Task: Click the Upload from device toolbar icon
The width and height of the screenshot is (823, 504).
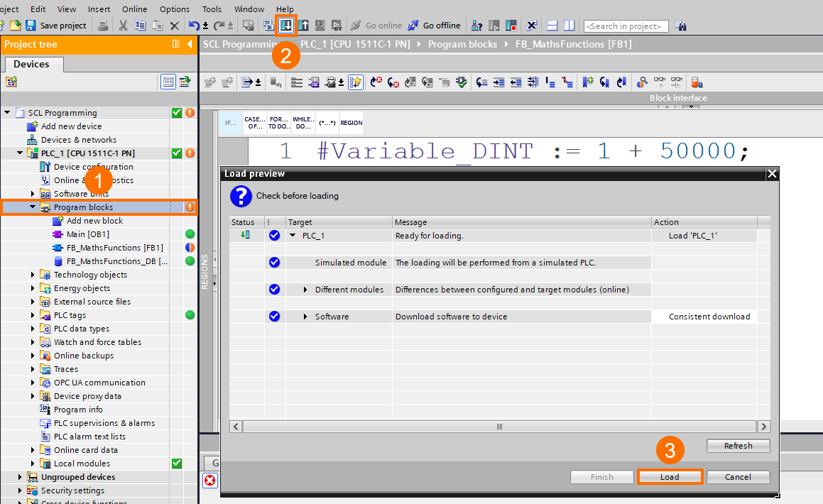Action: [303, 26]
